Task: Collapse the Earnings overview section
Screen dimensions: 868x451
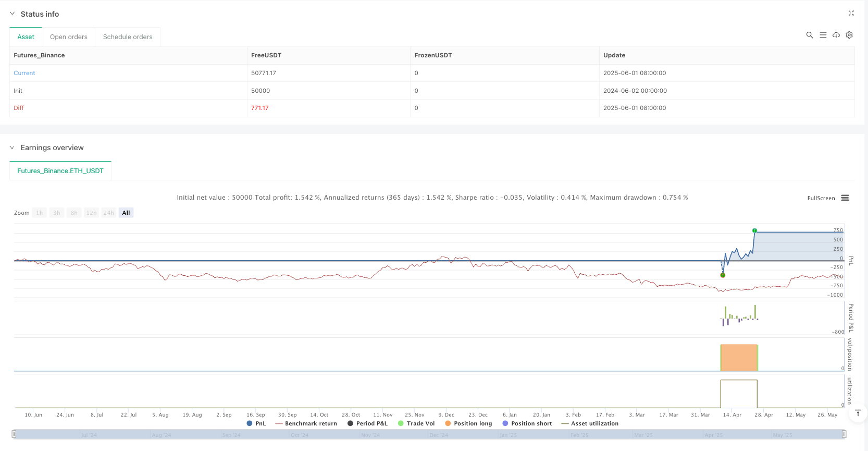Action: 13,148
